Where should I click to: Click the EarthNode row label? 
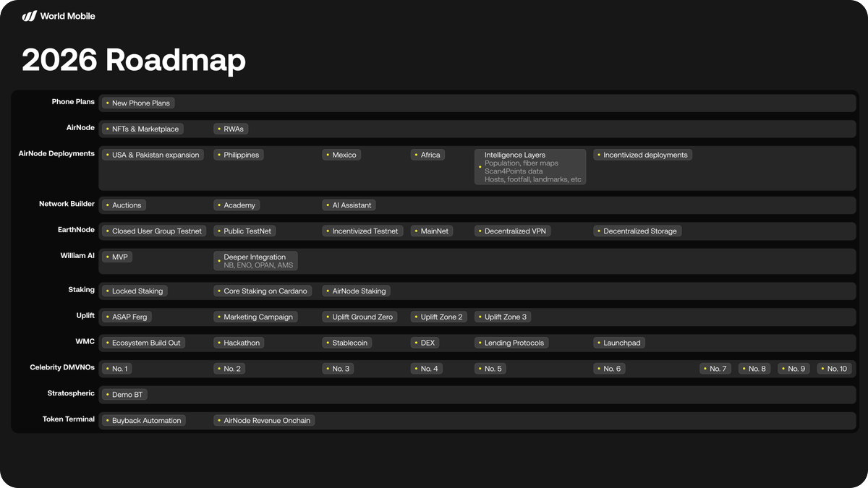coord(76,230)
